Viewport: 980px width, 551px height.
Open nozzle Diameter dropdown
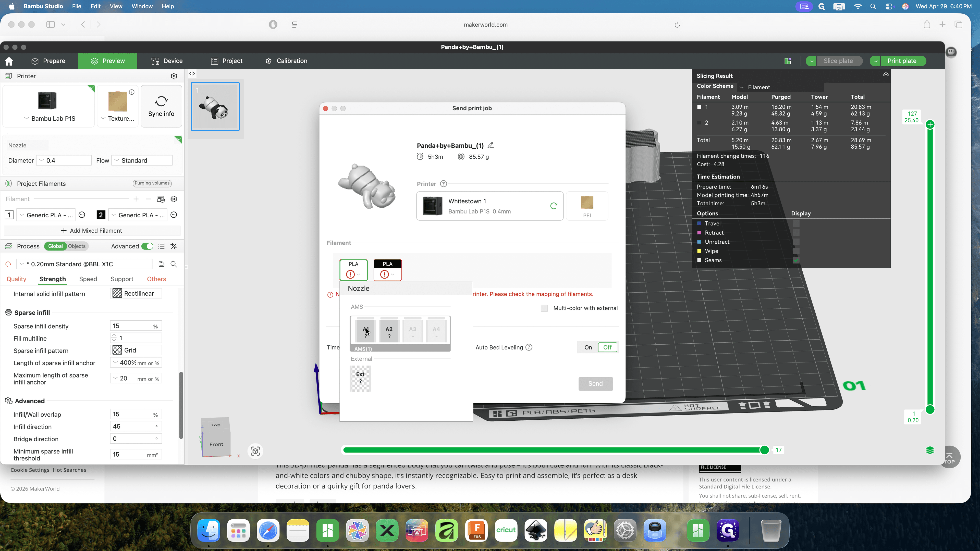pyautogui.click(x=64, y=160)
